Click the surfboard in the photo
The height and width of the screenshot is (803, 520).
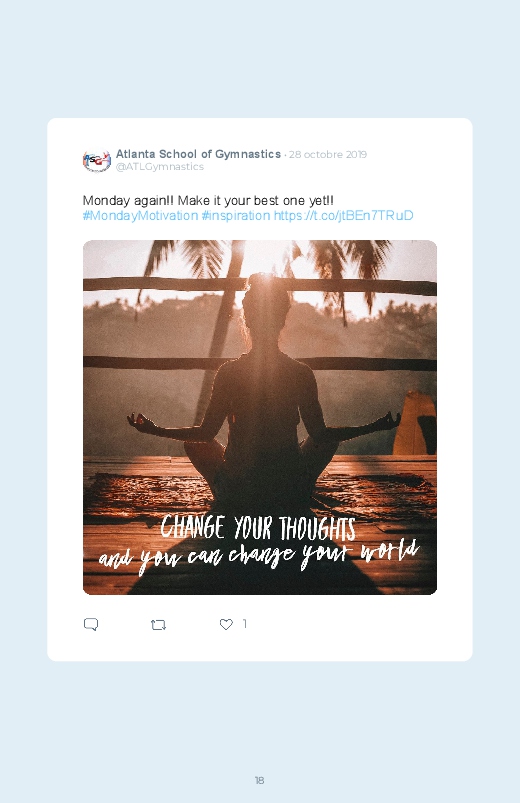coord(415,423)
